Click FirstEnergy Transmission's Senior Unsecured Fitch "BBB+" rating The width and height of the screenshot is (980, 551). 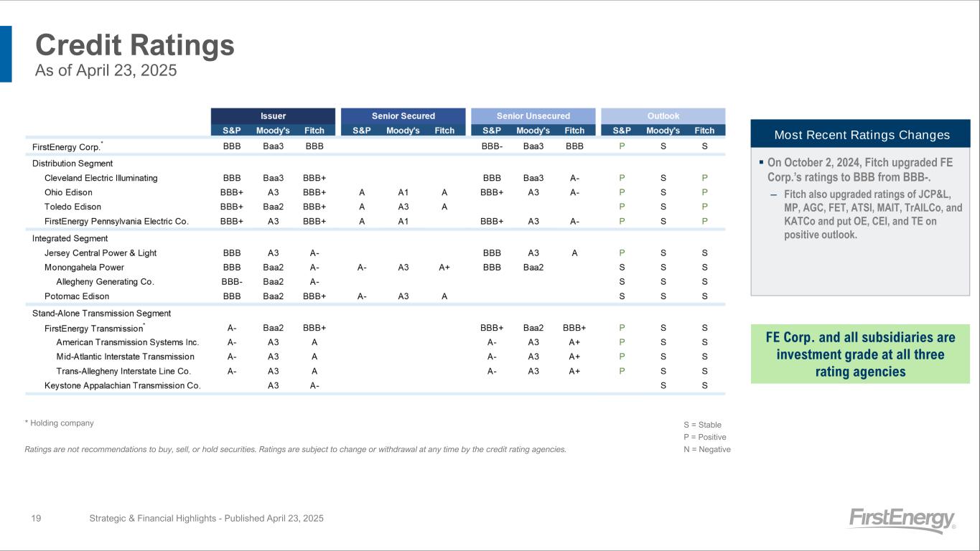click(574, 328)
